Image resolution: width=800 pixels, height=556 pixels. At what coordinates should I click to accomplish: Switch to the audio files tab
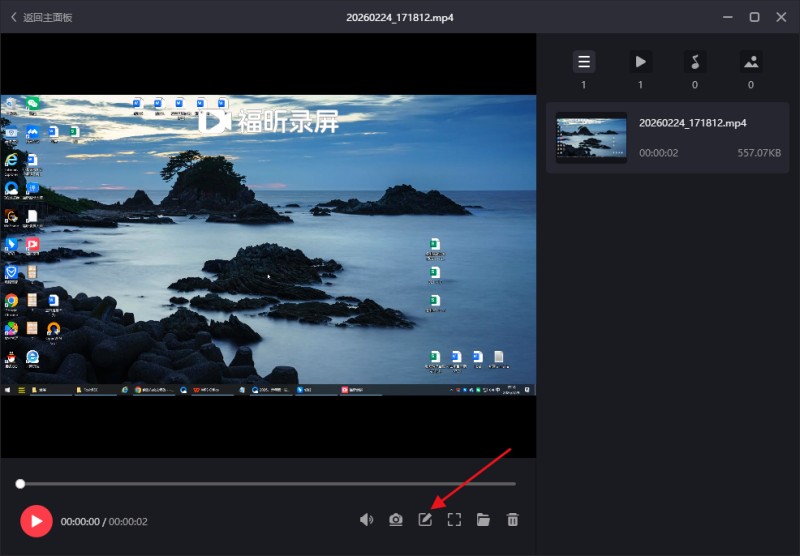(695, 62)
